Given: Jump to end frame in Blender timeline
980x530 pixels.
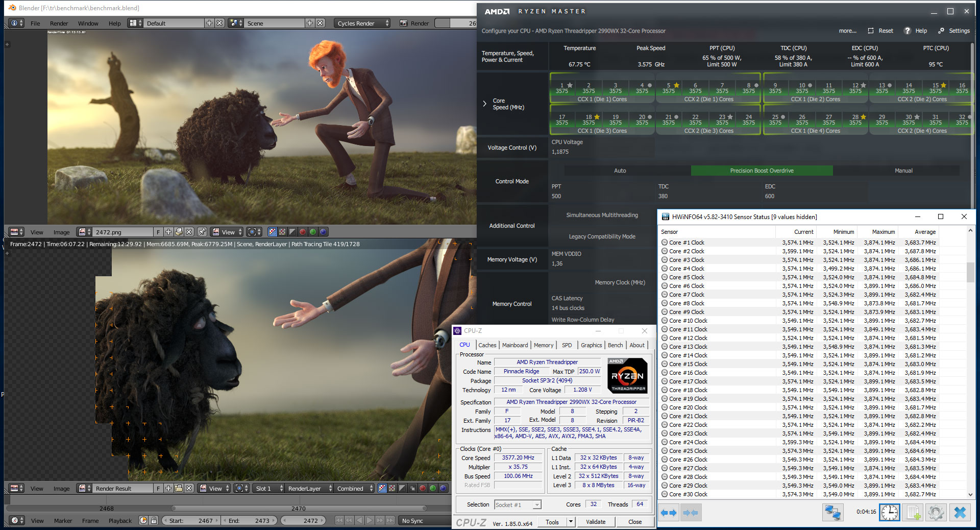Looking at the screenshot, I should 390,520.
